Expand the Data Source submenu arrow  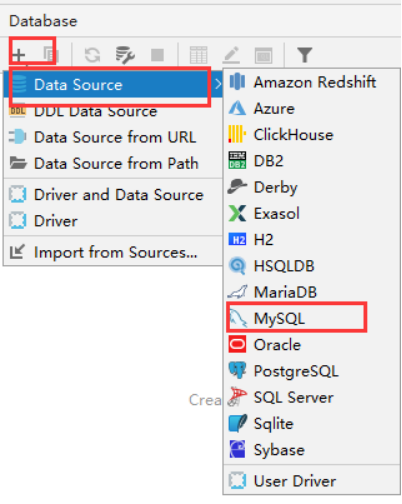click(x=218, y=84)
